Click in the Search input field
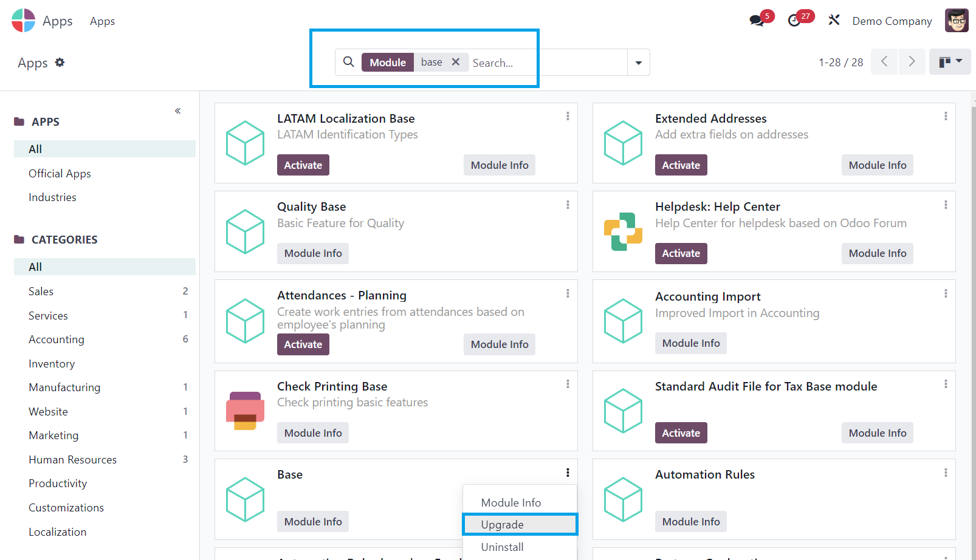Viewport: 976px width, 560px height. 547,63
